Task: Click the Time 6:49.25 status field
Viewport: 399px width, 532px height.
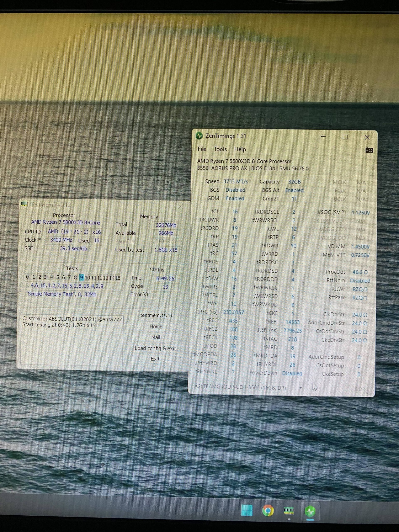Action: coord(165,278)
